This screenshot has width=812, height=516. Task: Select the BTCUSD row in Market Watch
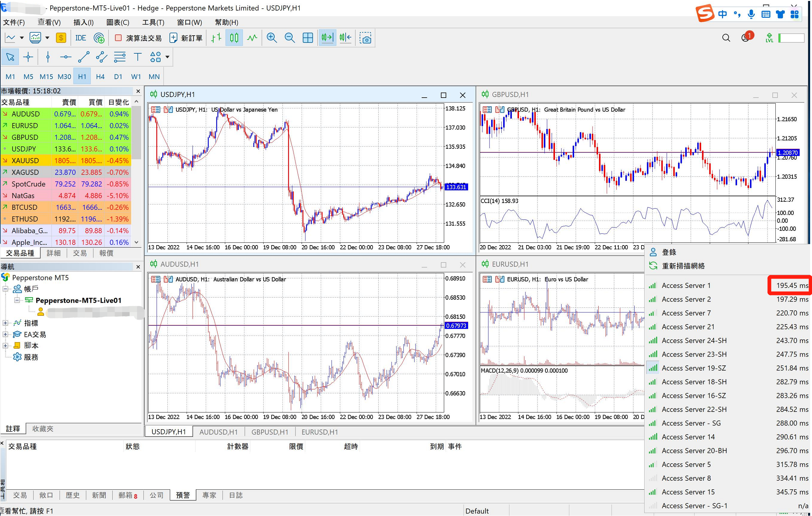[x=66, y=207]
